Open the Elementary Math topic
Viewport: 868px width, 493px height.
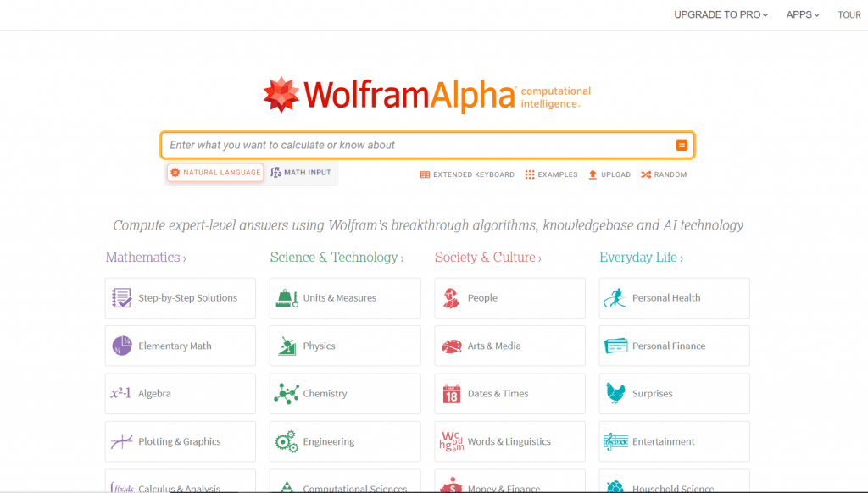pos(181,346)
